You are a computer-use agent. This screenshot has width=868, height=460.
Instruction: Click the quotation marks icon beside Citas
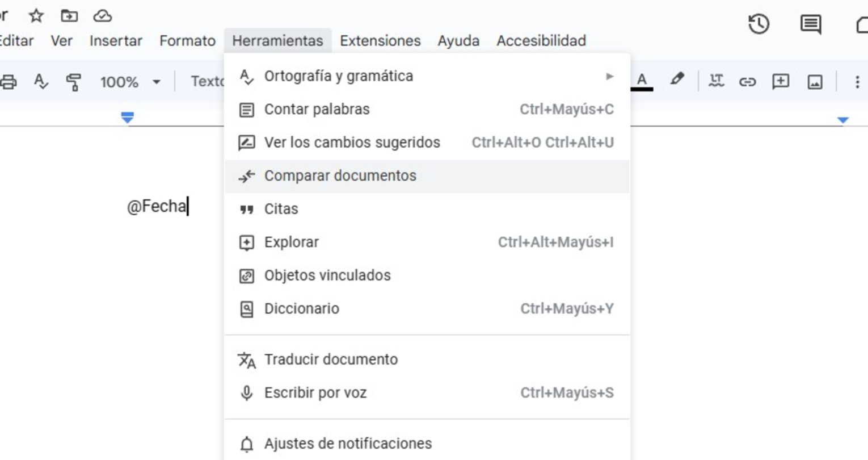tap(246, 210)
